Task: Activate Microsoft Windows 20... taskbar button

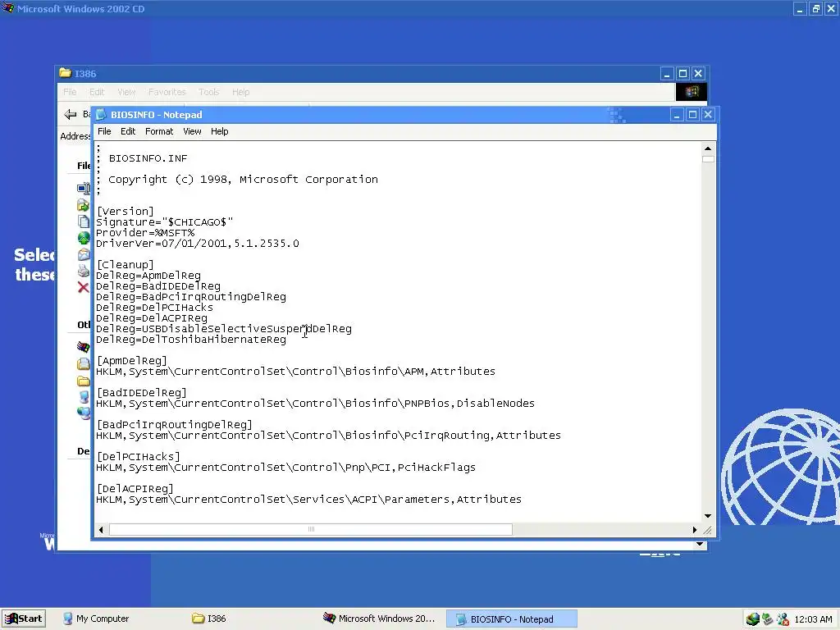Action: tap(379, 619)
